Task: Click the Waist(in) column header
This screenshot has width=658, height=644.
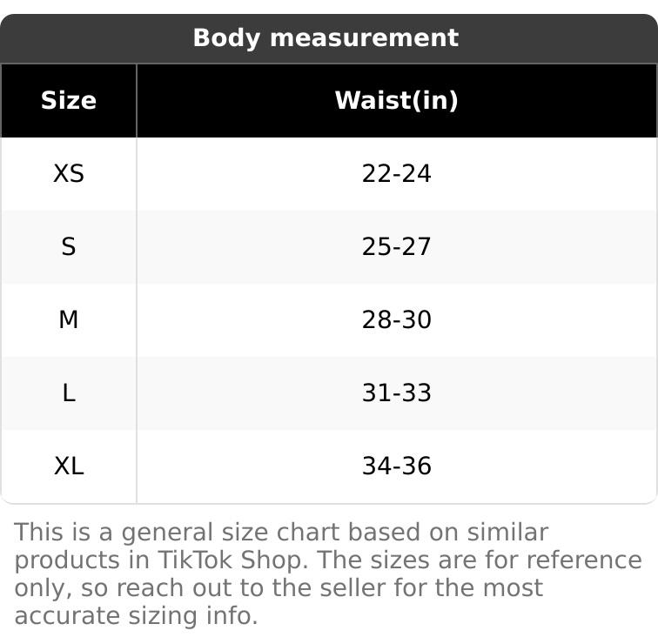Action: (x=396, y=101)
